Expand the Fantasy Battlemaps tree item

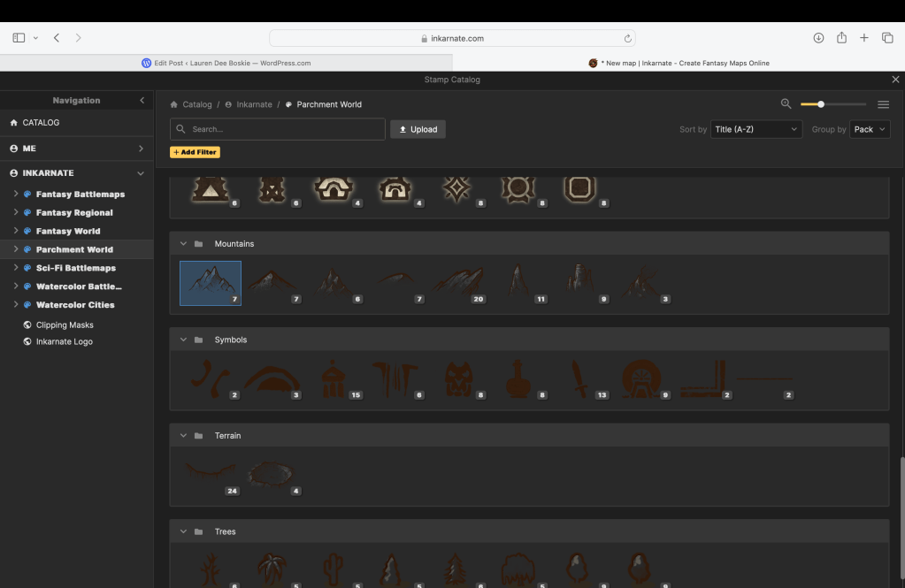(16, 194)
